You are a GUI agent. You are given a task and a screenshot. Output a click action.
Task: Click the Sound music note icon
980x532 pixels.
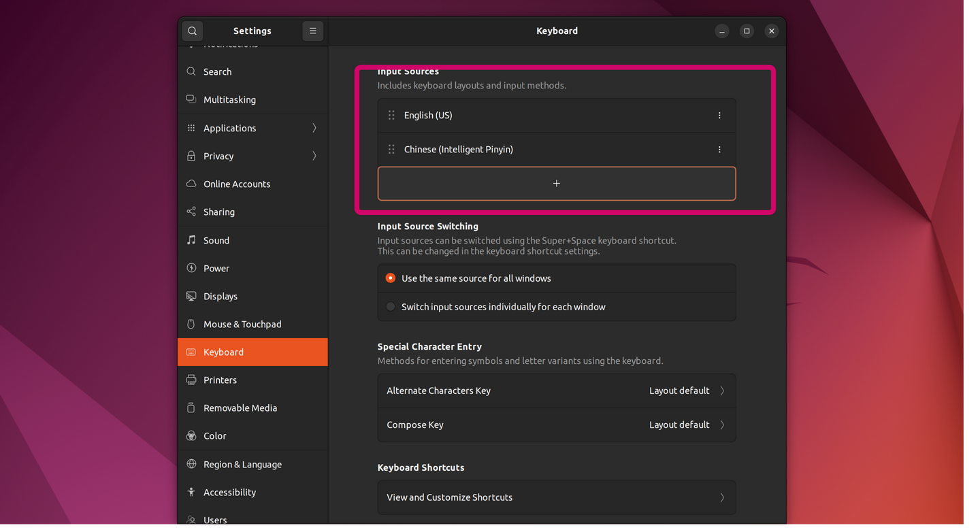click(191, 240)
